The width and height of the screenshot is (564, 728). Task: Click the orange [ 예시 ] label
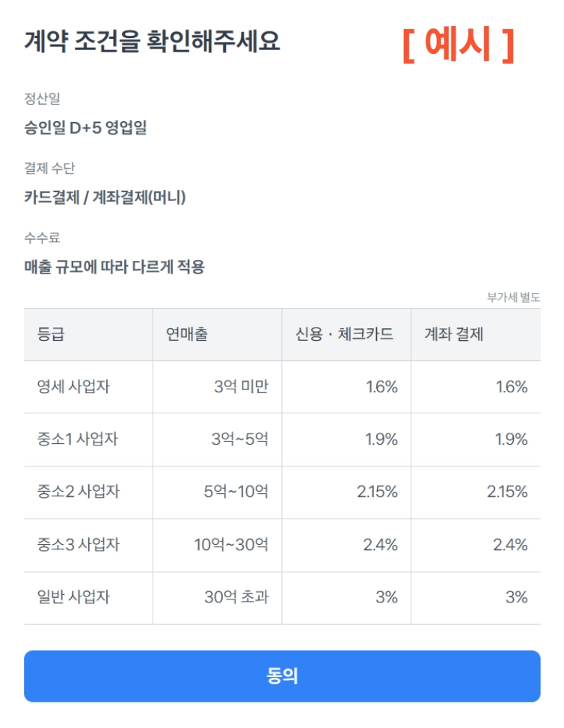coord(459,45)
